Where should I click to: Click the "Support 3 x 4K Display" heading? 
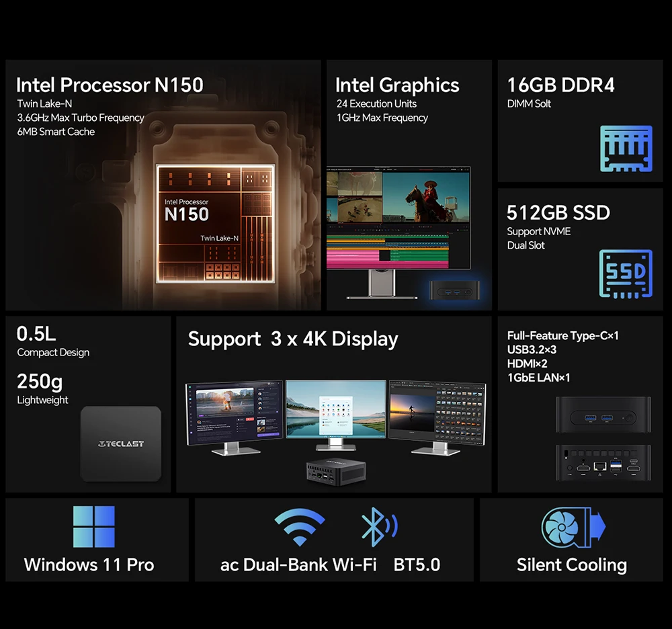point(293,339)
